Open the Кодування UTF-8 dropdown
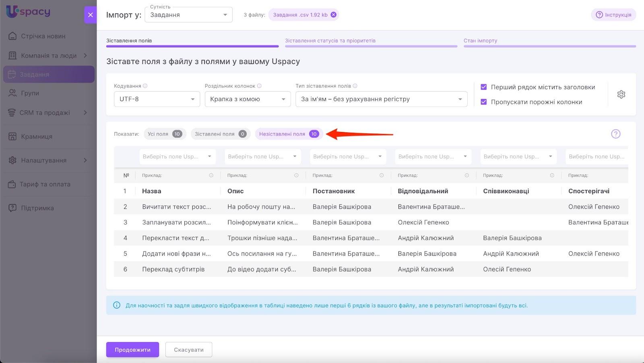This screenshot has width=644, height=363. tap(157, 99)
